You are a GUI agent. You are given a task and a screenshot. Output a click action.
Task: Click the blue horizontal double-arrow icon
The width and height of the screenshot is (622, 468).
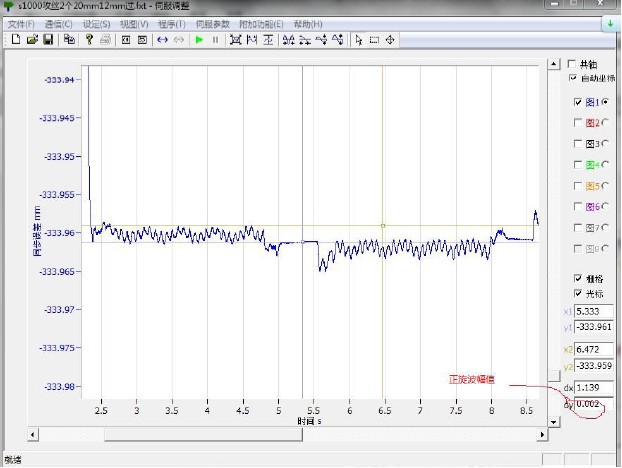[162, 40]
